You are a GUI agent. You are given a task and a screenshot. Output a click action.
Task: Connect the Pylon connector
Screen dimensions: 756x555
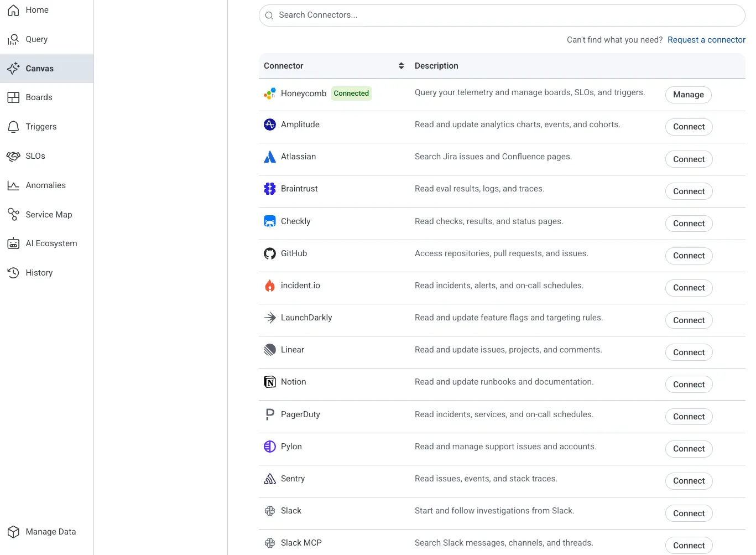[x=689, y=449]
